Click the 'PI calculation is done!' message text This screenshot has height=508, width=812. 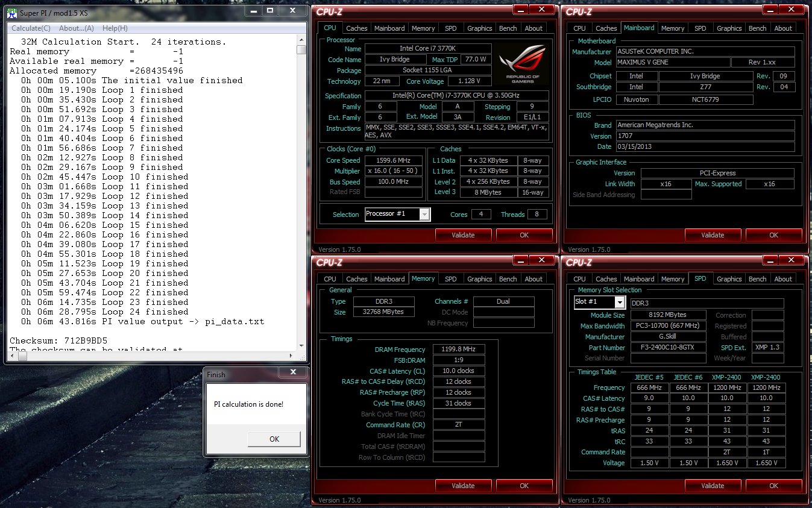click(x=248, y=404)
